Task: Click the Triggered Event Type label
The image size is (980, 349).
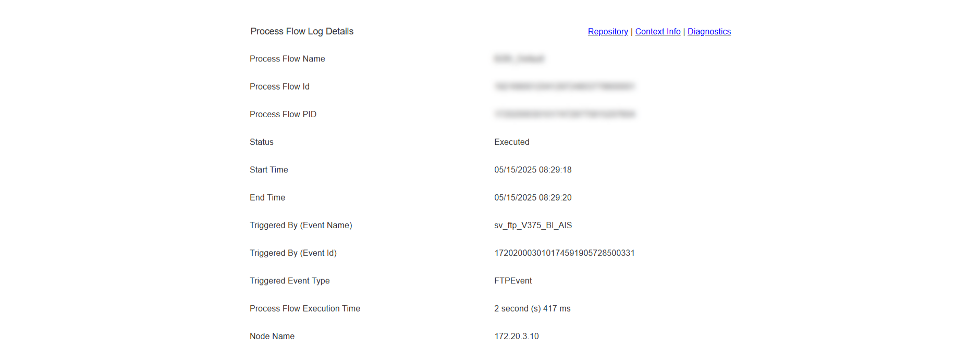Action: click(289, 281)
